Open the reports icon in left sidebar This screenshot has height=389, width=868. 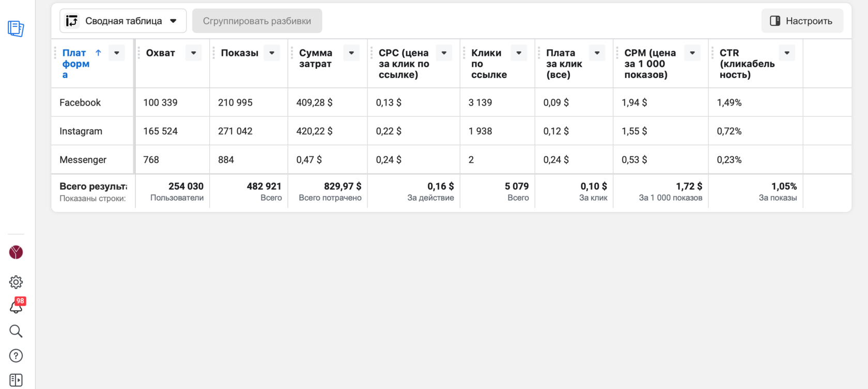[16, 28]
